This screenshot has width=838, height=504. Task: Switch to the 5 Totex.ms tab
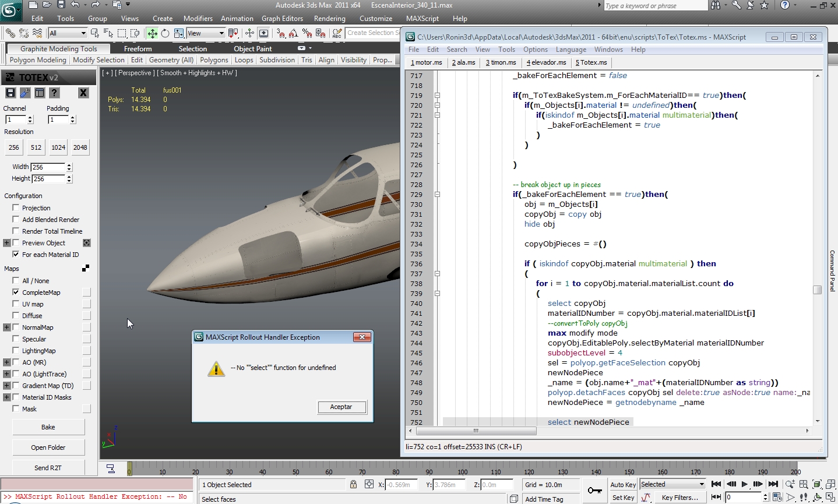(x=590, y=62)
